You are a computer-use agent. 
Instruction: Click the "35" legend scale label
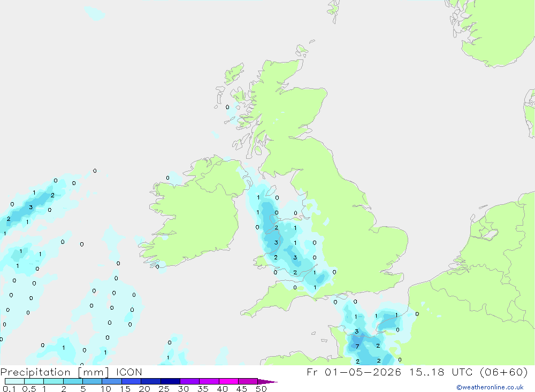pyautogui.click(x=203, y=389)
